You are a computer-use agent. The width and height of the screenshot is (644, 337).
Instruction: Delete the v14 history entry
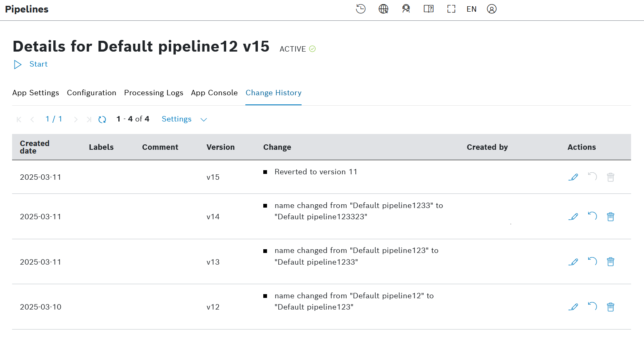point(611,216)
